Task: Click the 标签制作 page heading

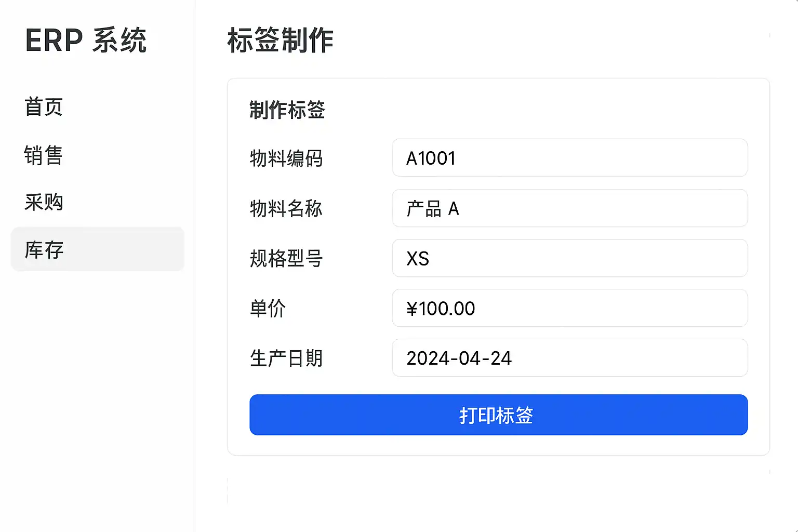Action: pyautogui.click(x=281, y=41)
